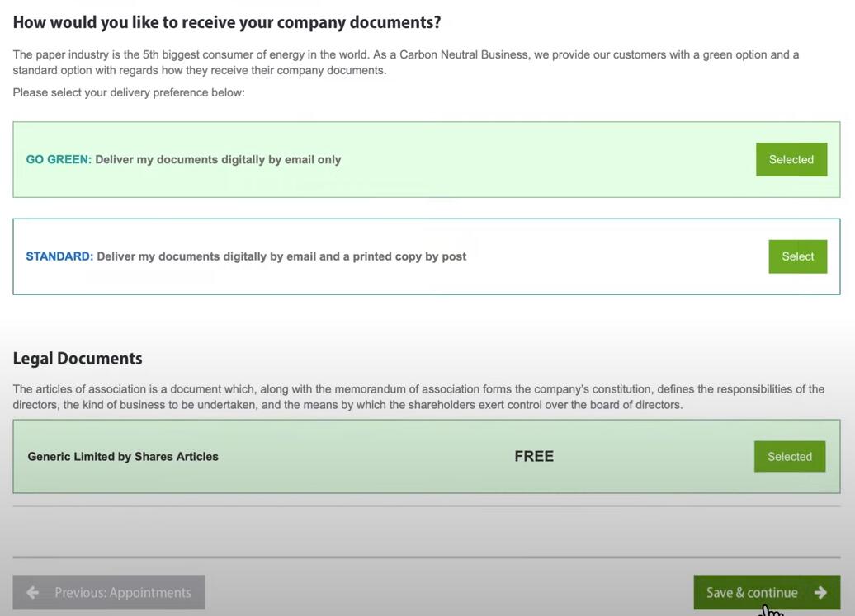Click the blue "STANDARD:" label
The image size is (855, 616).
[x=59, y=256]
